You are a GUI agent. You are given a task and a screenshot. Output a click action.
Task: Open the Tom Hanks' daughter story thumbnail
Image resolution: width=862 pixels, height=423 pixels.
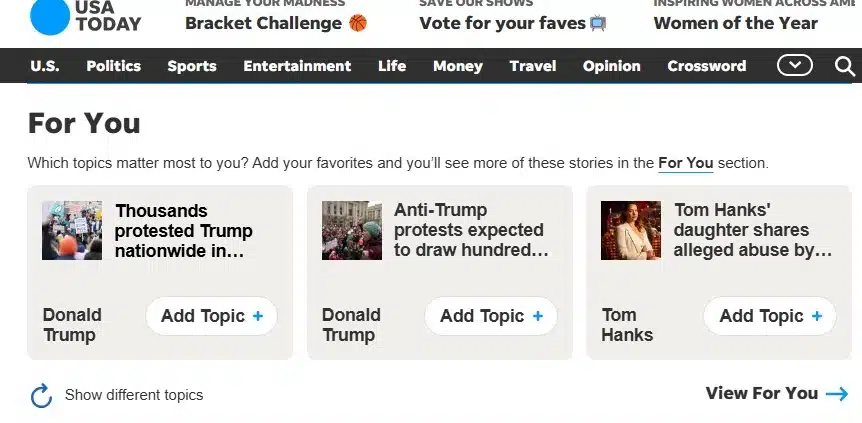tap(631, 230)
